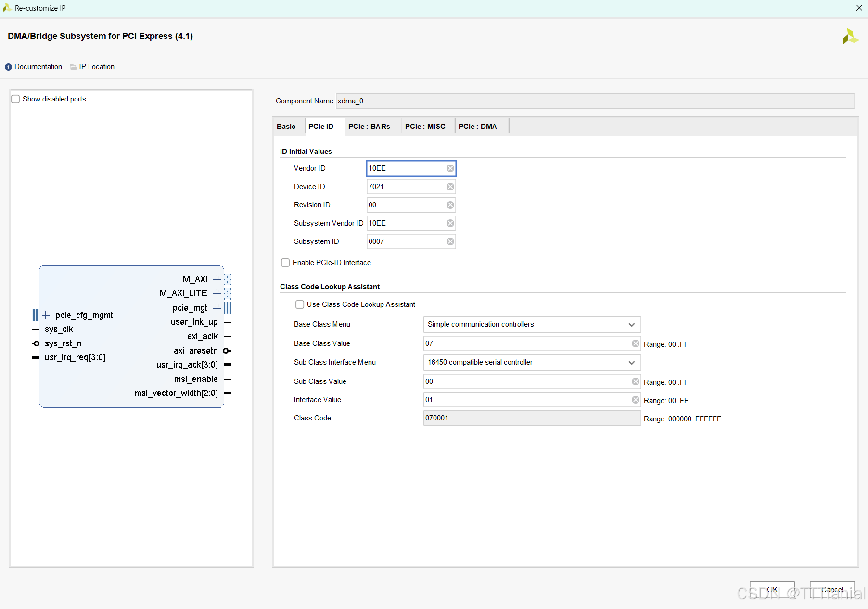
Task: Click the Documentation info icon
Action: point(8,67)
